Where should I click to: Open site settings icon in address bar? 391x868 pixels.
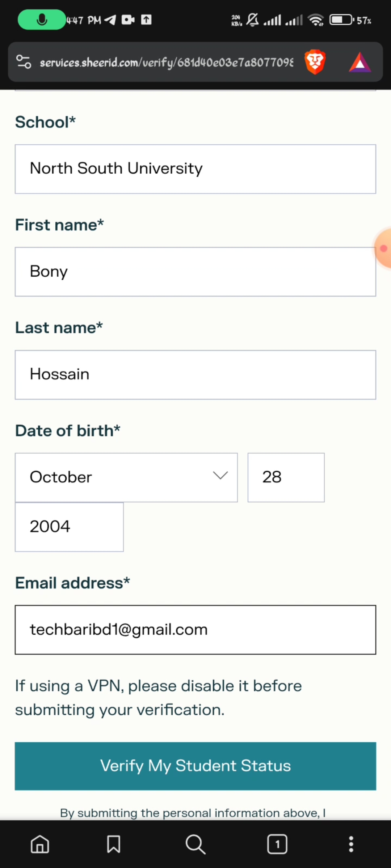tap(24, 62)
